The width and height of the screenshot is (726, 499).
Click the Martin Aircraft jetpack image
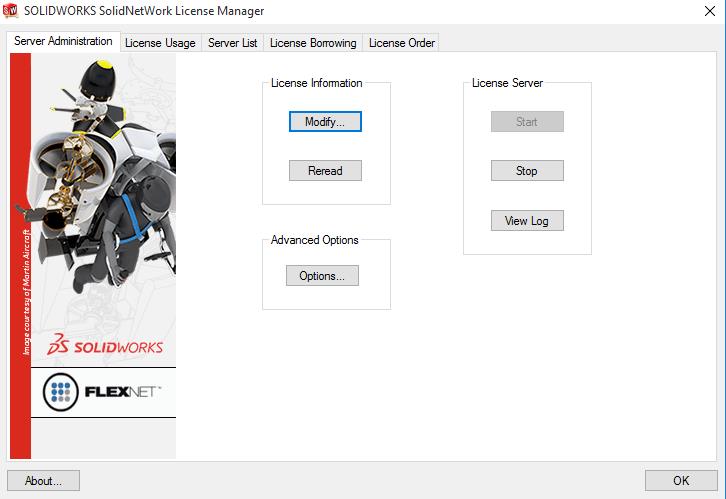coord(100,190)
